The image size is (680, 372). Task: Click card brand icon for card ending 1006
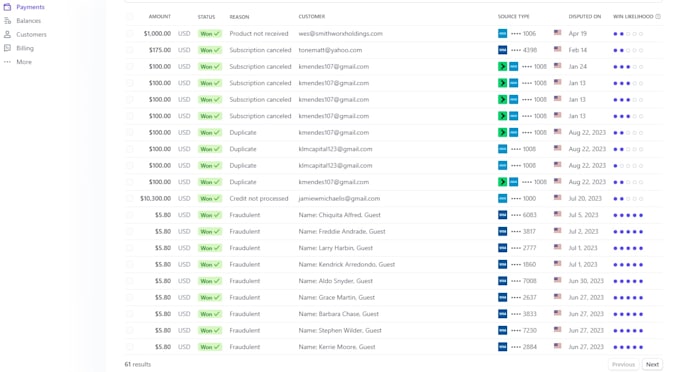[502, 33]
